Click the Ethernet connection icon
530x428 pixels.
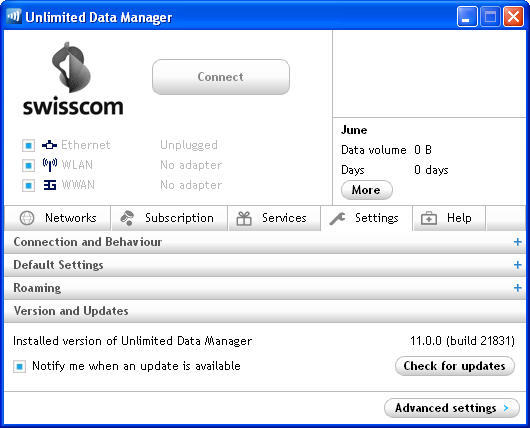(x=49, y=145)
